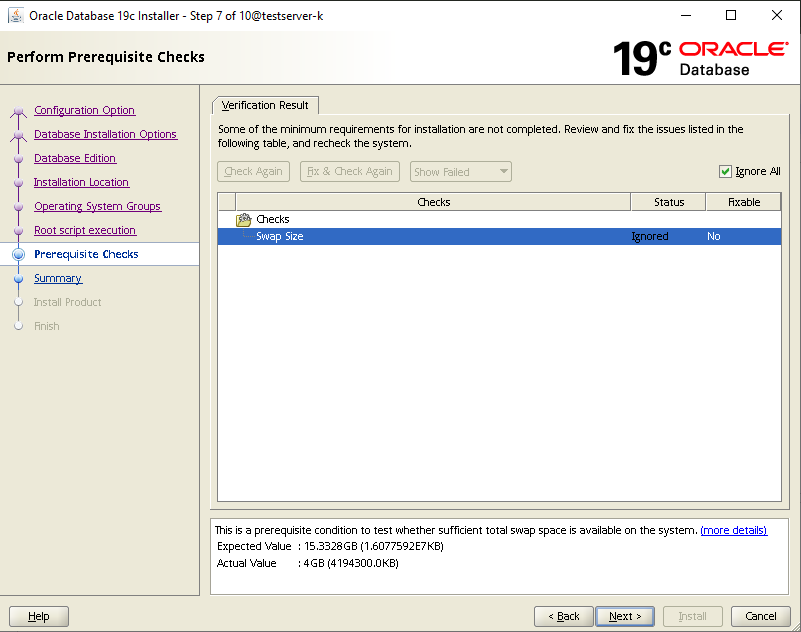Click the Checks folder icon in the table
Screen dimensions: 801x632
coord(244,220)
